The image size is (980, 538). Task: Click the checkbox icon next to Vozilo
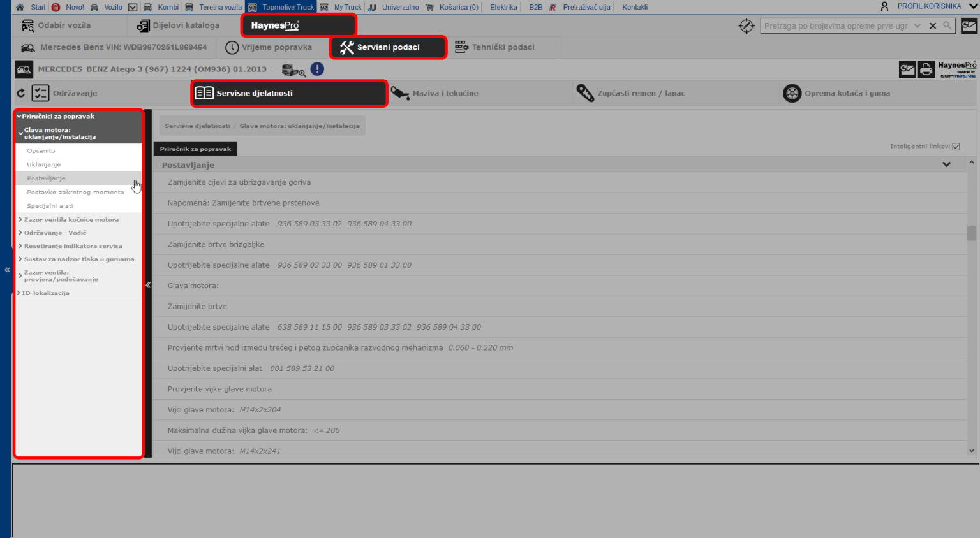click(133, 8)
